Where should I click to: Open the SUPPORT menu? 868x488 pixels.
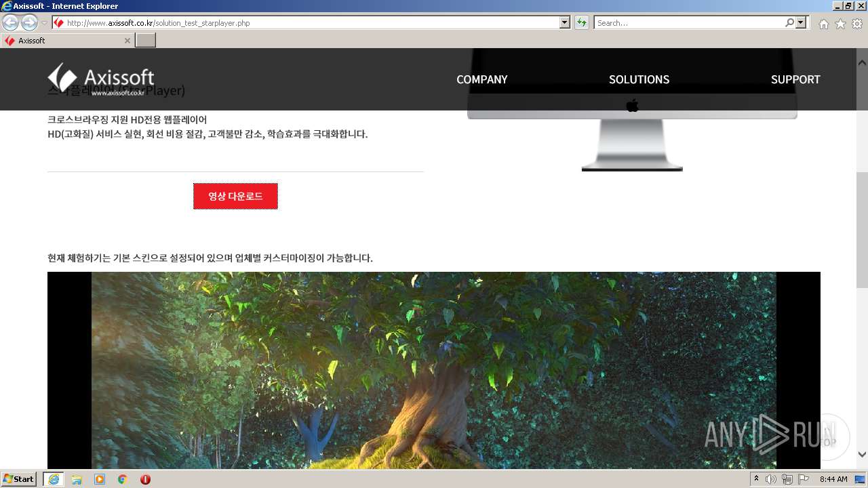point(795,79)
